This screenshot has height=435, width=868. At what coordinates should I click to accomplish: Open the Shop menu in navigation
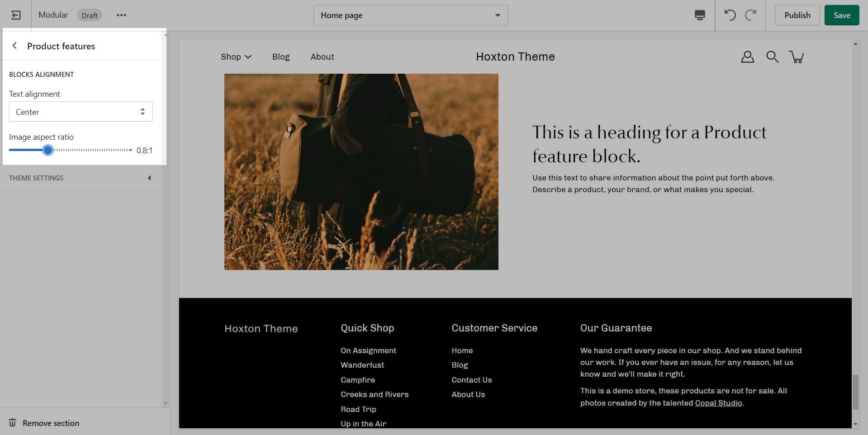tap(236, 57)
